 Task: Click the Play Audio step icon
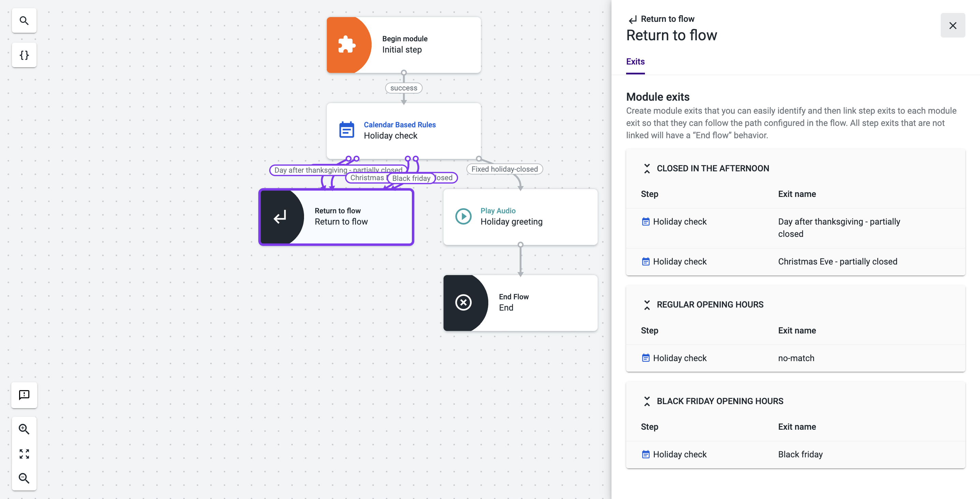point(463,216)
